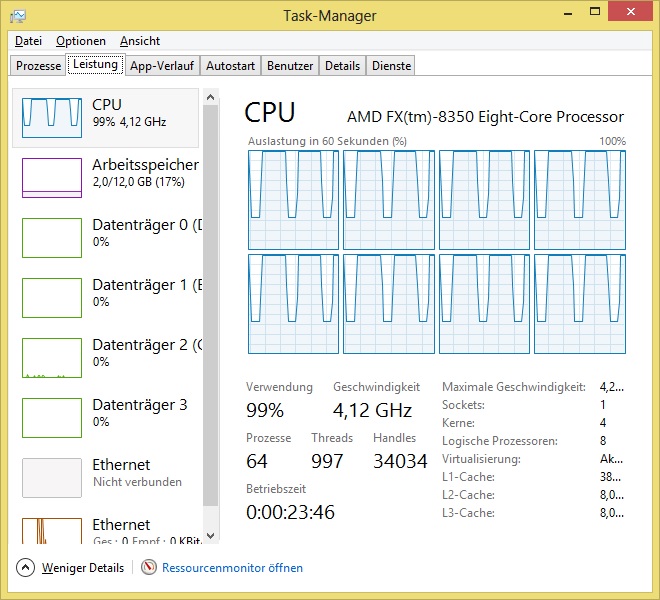Open the Ressourcenmonitor öffnen link

pyautogui.click(x=232, y=568)
